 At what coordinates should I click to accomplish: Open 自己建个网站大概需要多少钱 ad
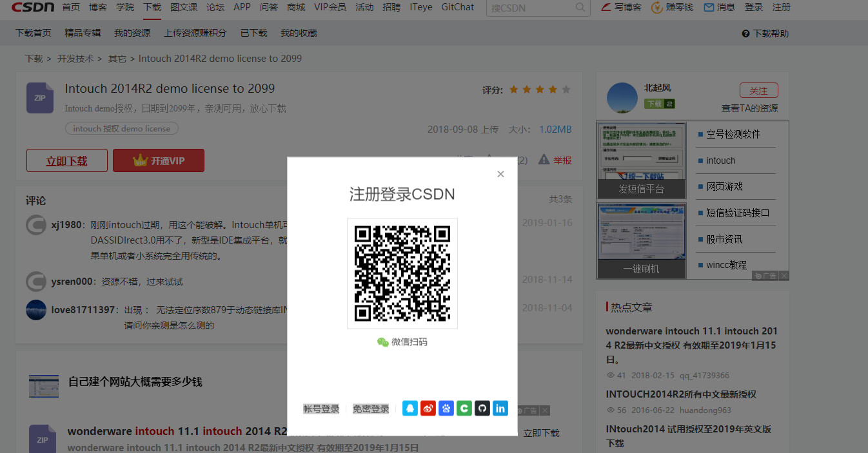[135, 381]
